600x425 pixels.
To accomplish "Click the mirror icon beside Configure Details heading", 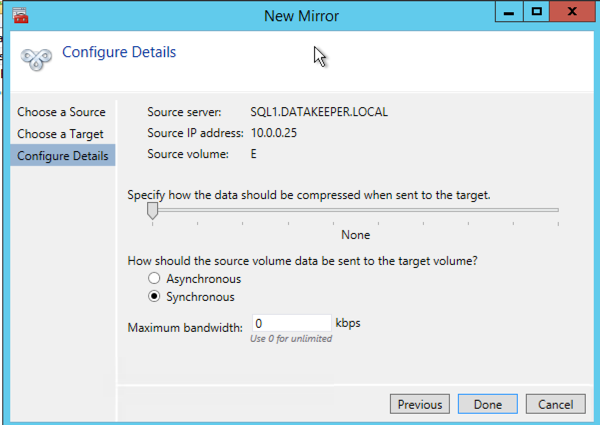I will [37, 57].
